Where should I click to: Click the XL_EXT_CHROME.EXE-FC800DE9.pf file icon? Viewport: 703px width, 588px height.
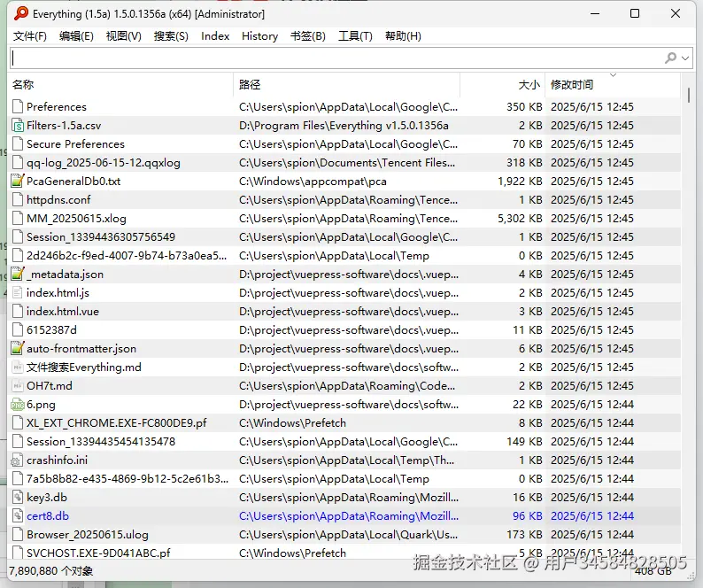[x=18, y=423]
